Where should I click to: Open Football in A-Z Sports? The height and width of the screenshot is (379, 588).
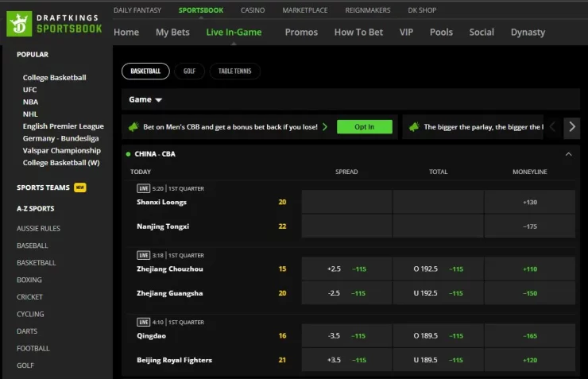(33, 348)
